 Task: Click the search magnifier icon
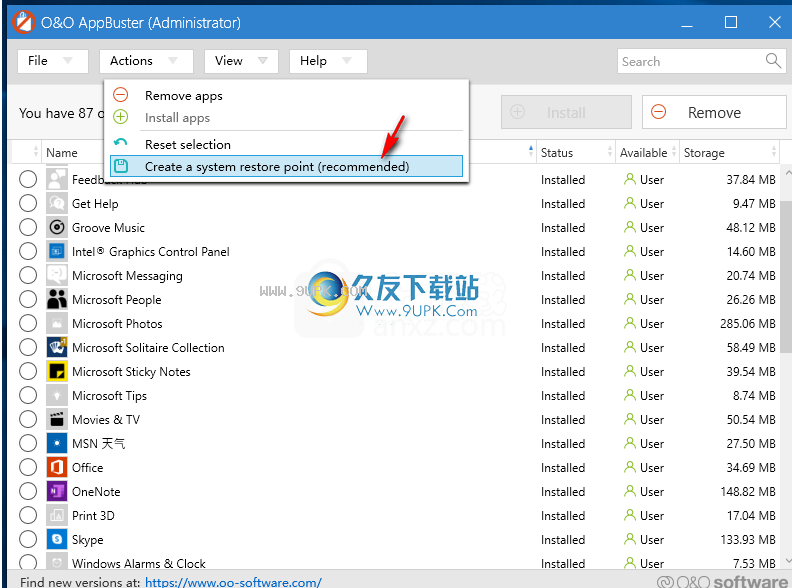773,61
